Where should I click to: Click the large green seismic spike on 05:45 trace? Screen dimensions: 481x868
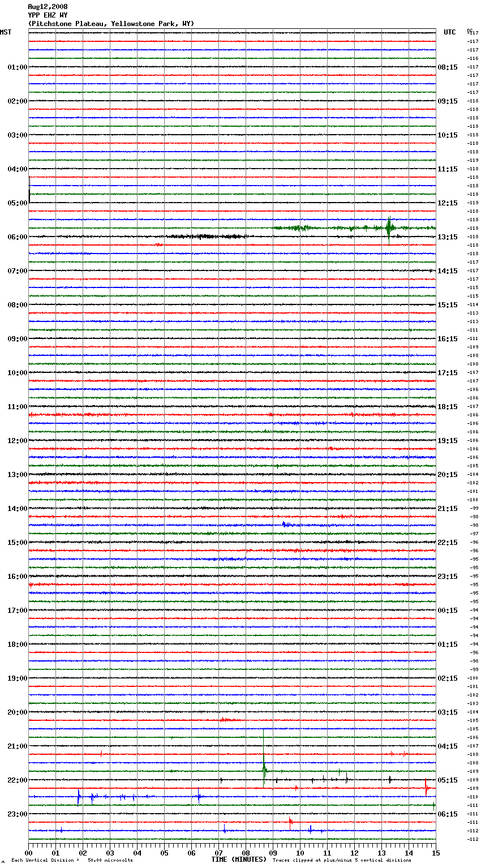click(x=389, y=228)
